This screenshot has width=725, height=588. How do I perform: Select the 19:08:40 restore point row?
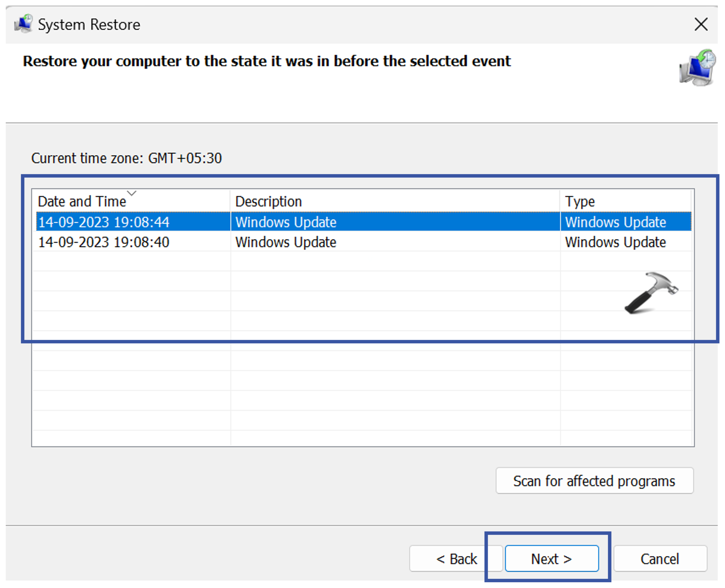[103, 242]
